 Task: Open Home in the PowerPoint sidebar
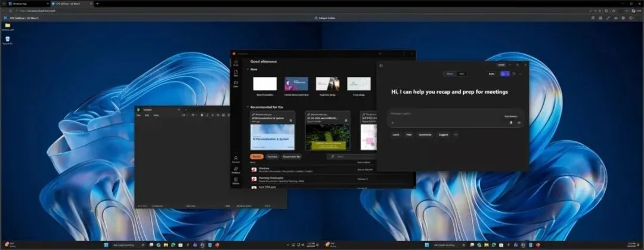[x=236, y=63]
